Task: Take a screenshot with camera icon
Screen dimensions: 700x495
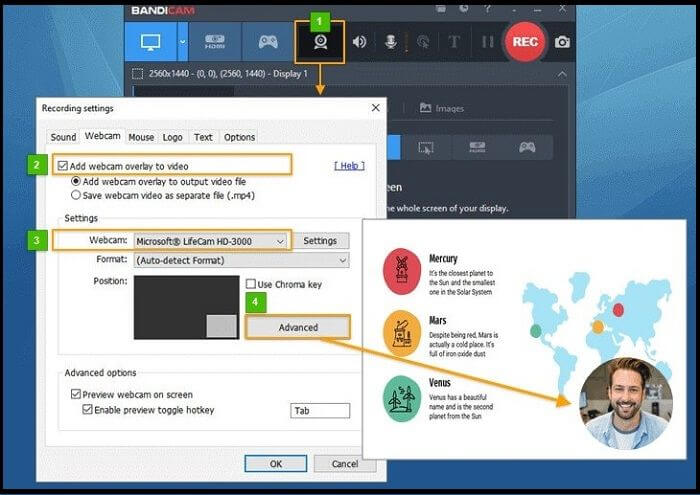Action: [x=563, y=42]
